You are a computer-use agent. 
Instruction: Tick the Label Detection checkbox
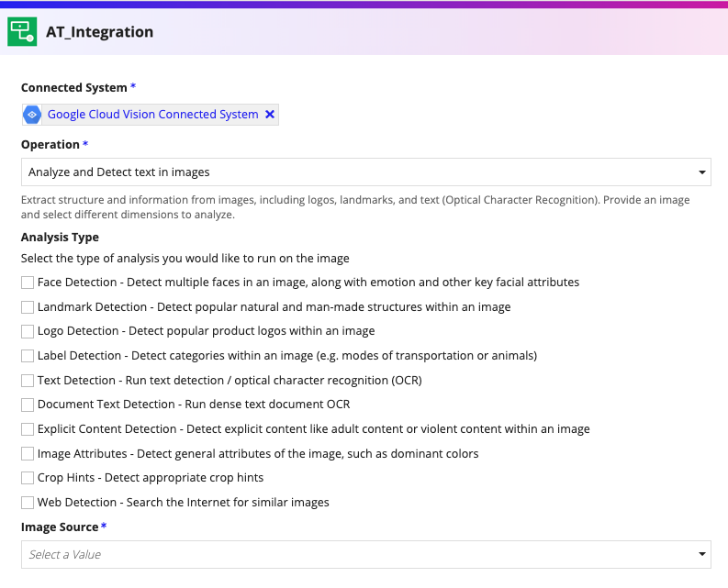click(28, 356)
